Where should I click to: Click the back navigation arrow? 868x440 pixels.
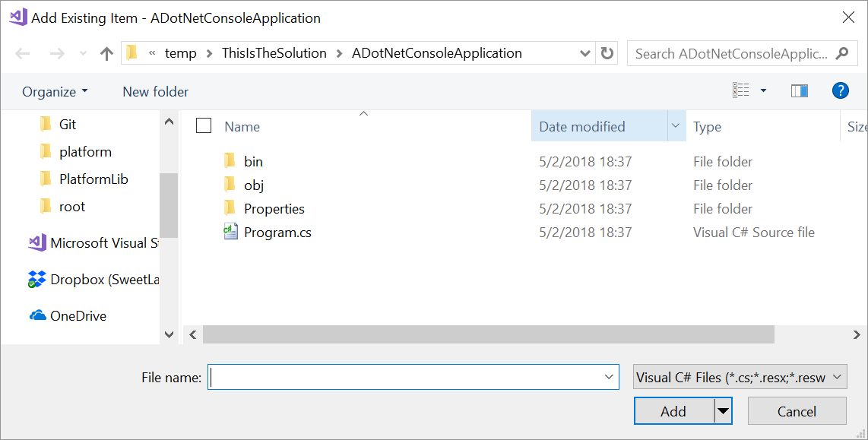point(22,53)
